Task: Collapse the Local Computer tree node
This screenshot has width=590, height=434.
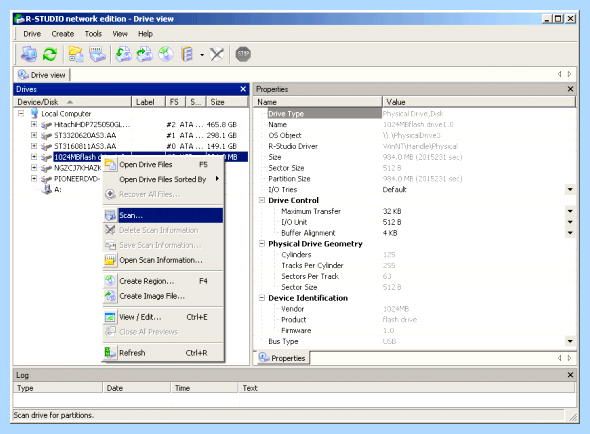Action: coord(21,113)
